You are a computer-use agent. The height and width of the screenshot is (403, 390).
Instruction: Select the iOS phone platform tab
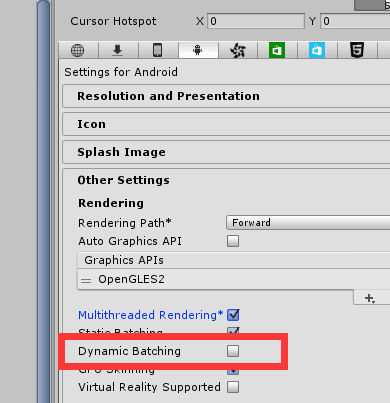pyautogui.click(x=158, y=50)
